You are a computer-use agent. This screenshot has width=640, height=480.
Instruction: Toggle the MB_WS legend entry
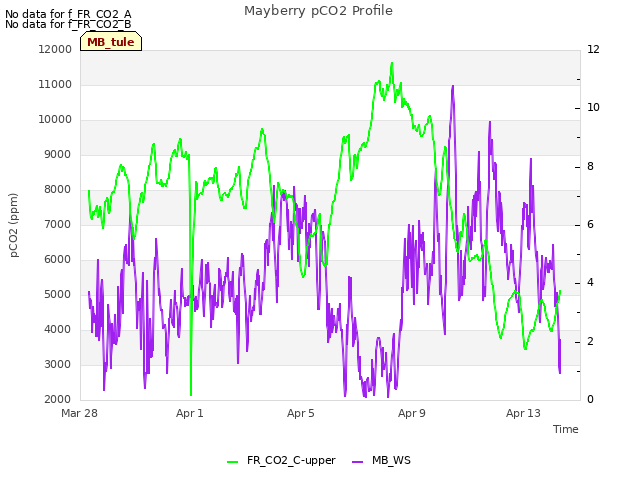click(x=381, y=461)
